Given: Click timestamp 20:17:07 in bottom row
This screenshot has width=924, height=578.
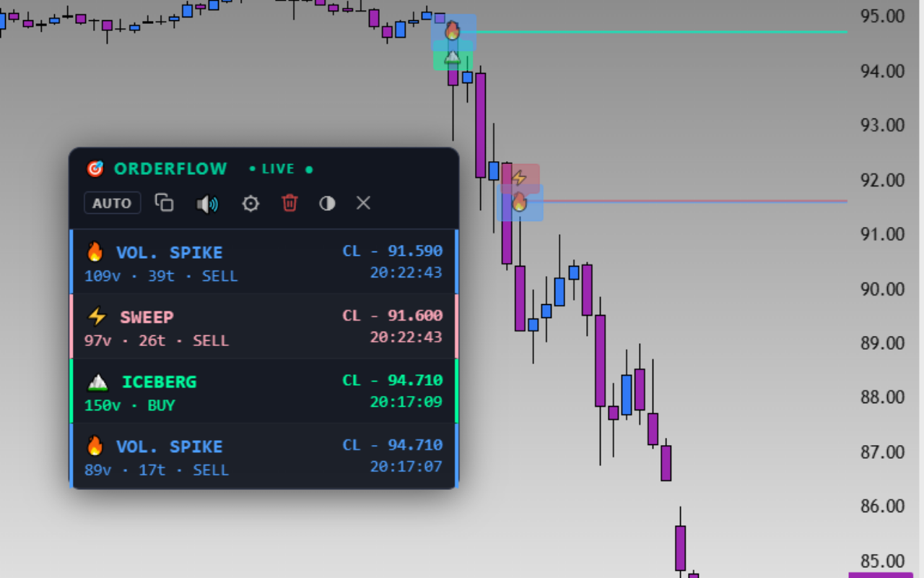Looking at the screenshot, I should click(406, 467).
